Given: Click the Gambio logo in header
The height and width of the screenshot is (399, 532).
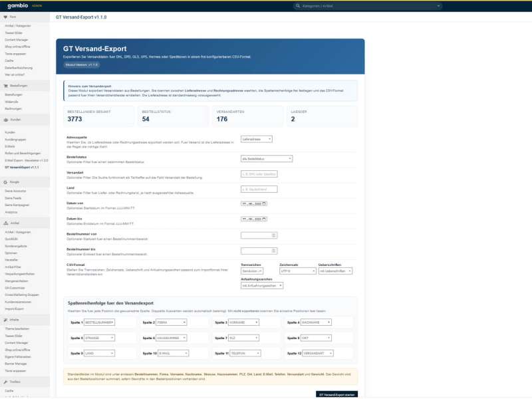Looking at the screenshot, I should tap(17, 5).
